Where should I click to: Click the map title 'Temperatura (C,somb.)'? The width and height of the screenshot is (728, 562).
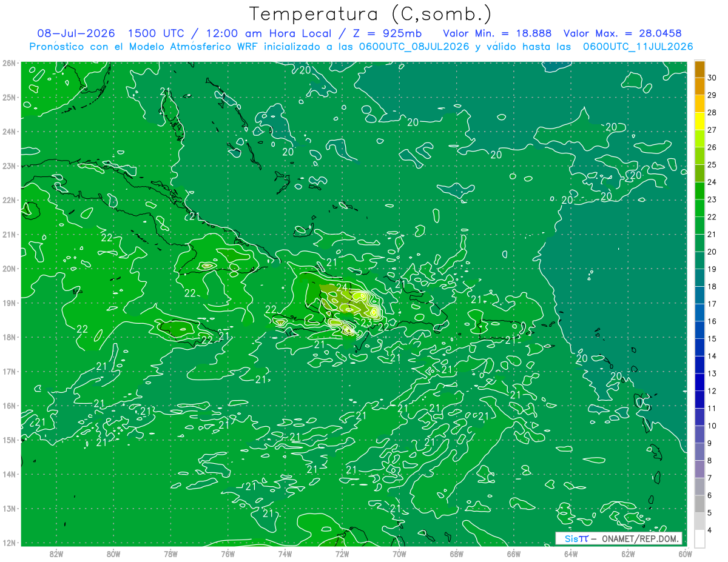[x=371, y=14]
